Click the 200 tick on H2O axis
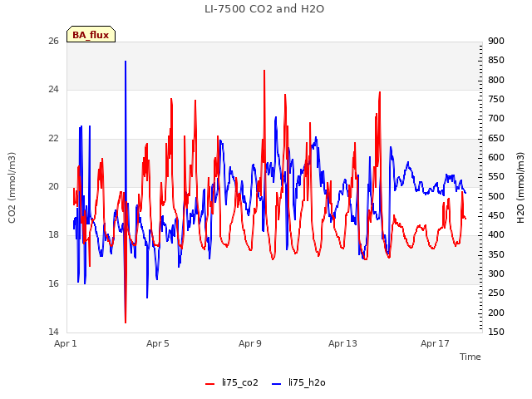This screenshot has height=399, width=532. (496, 313)
